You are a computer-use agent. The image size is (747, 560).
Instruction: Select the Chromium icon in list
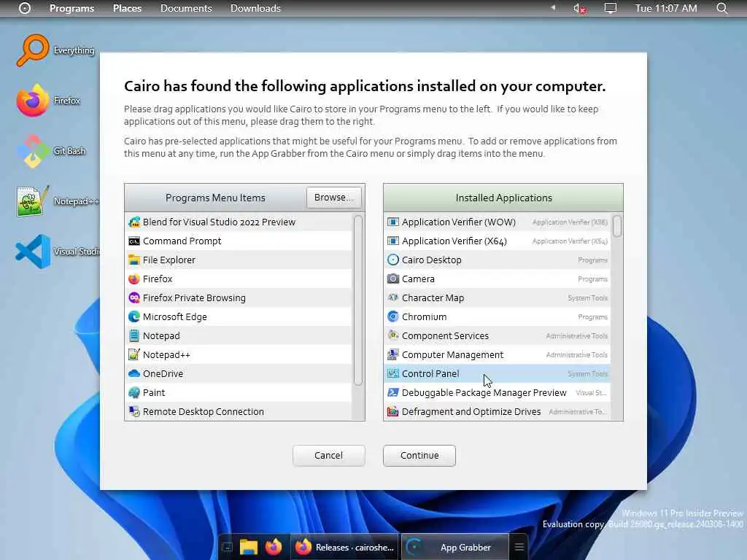click(x=393, y=316)
